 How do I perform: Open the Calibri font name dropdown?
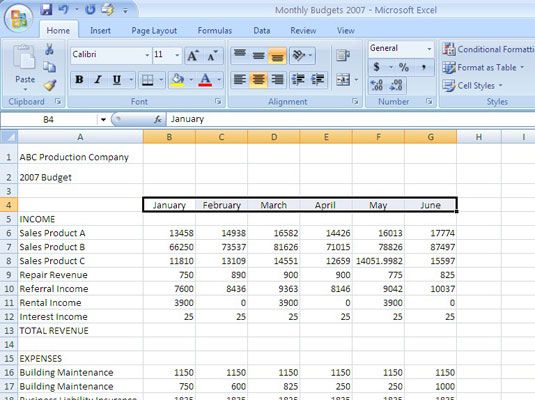pos(147,55)
